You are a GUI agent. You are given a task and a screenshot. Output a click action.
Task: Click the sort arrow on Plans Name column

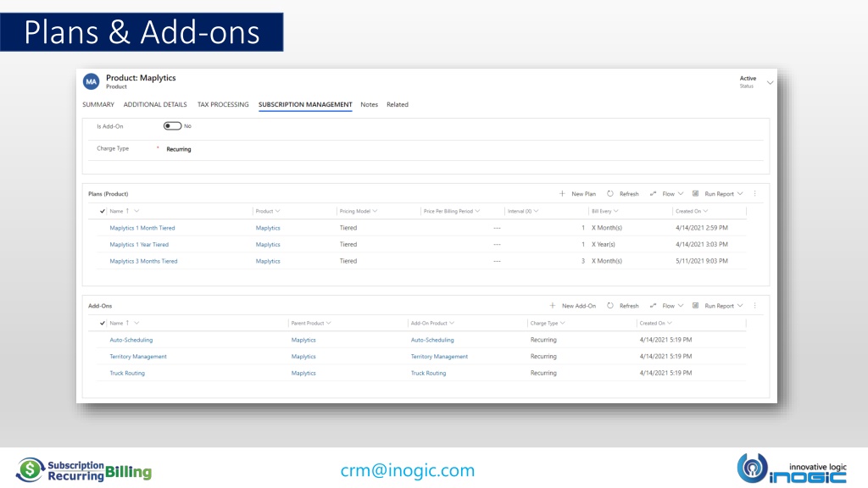coord(127,211)
